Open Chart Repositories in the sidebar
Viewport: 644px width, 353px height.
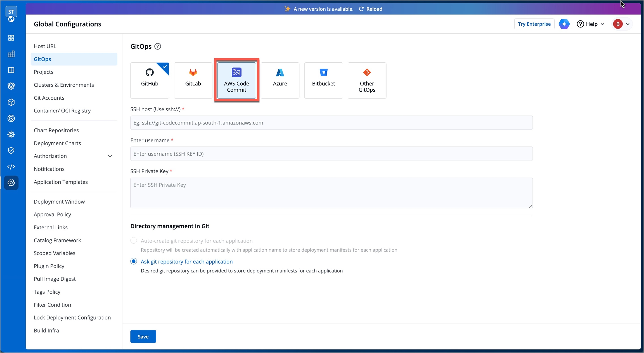[x=56, y=130]
